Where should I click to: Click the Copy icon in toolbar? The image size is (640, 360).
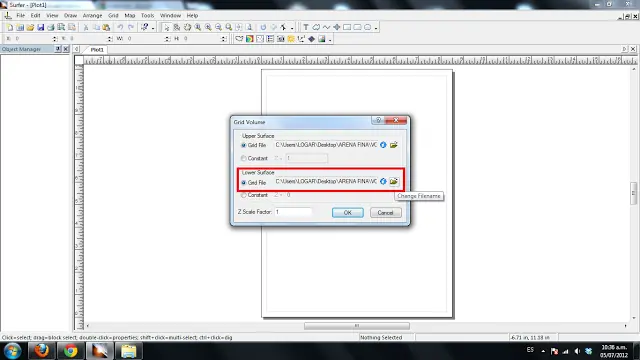pyautogui.click(x=96, y=27)
